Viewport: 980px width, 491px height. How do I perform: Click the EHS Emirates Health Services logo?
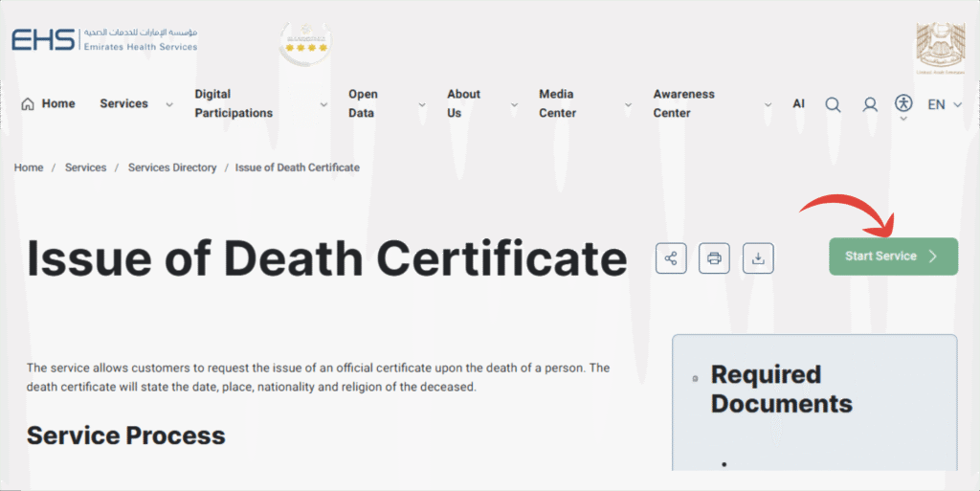point(104,40)
